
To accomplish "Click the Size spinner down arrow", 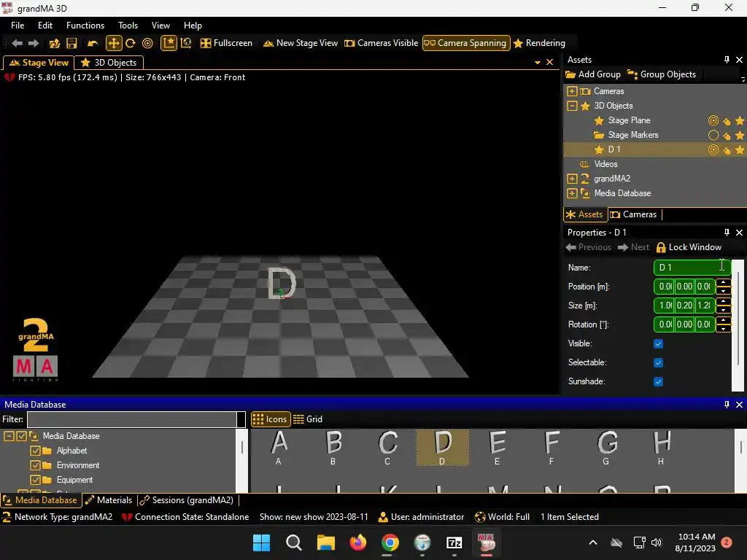I will [x=723, y=310].
